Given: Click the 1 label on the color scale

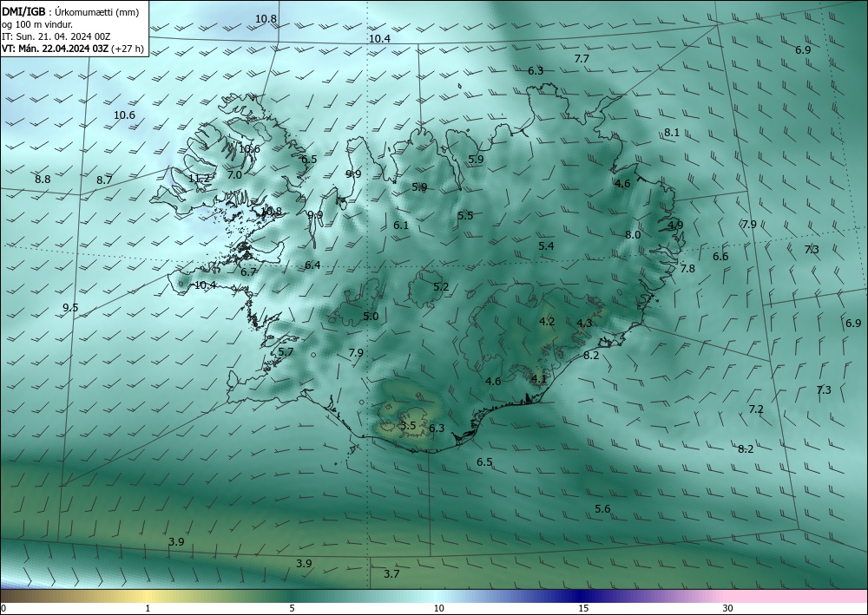Looking at the screenshot, I should (x=148, y=608).
